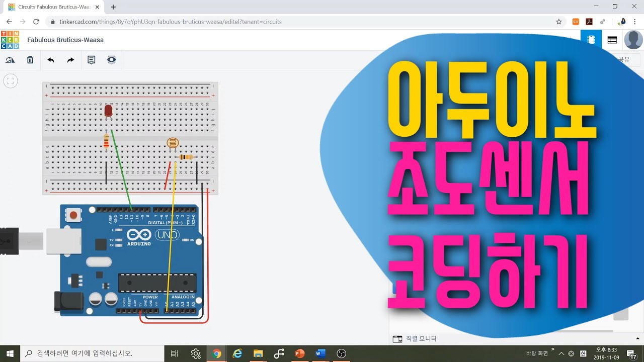Open PowerPoint from the taskbar
This screenshot has width=644, height=362.
click(300, 353)
